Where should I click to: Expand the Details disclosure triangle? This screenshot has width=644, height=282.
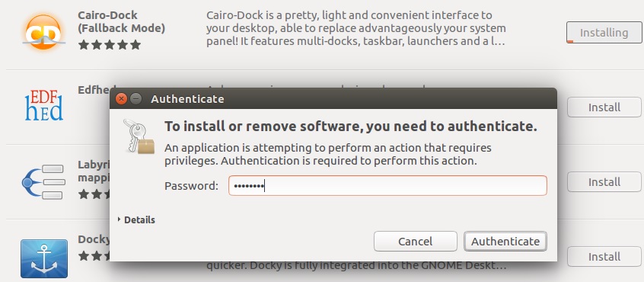[x=119, y=220]
